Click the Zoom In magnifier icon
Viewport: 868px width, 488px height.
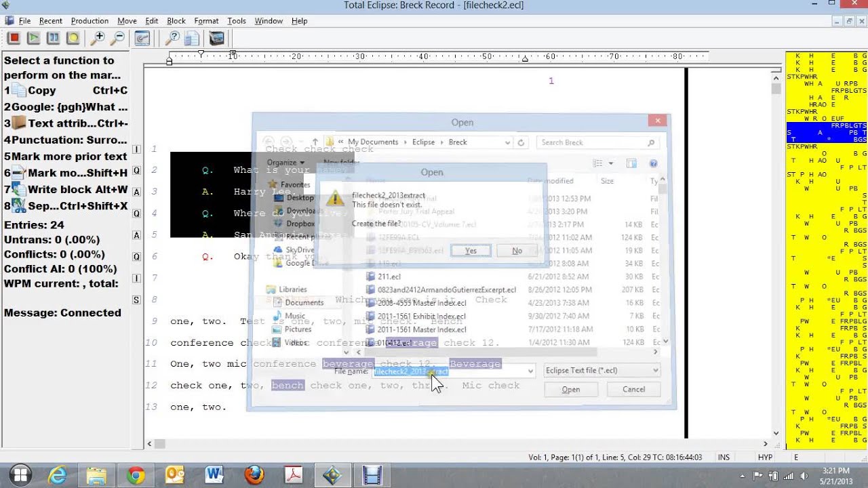98,38
